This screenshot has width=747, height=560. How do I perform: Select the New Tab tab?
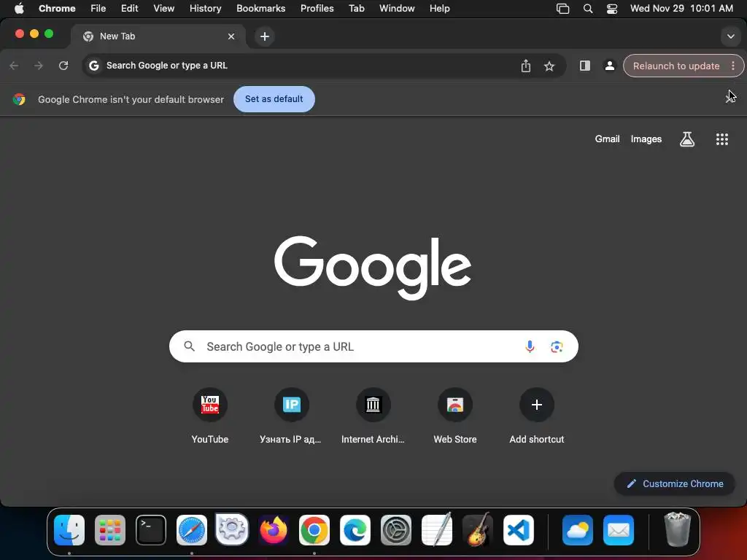(x=158, y=36)
